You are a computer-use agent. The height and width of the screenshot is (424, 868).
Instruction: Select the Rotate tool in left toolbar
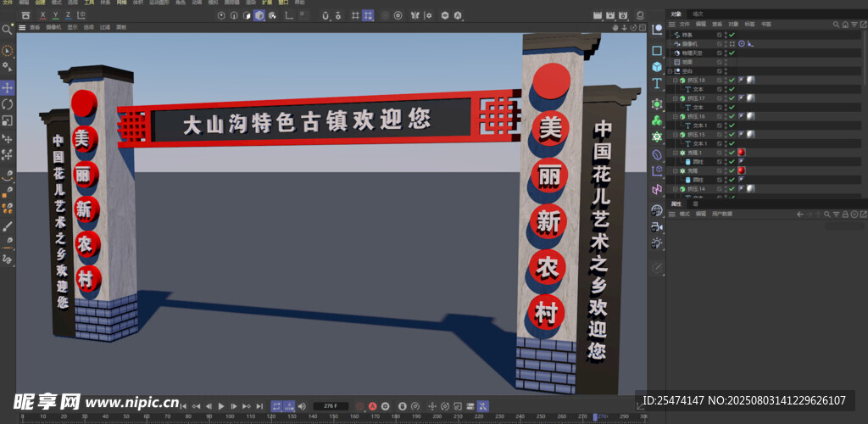click(8, 103)
